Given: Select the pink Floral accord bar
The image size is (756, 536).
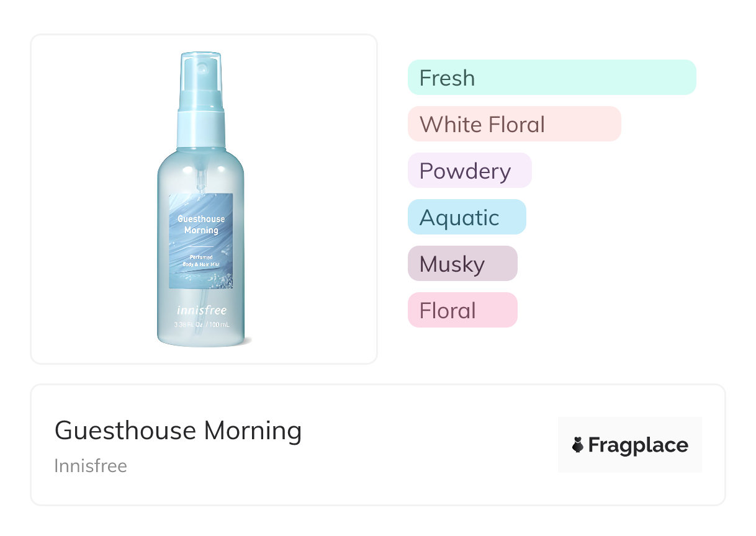Looking at the screenshot, I should pos(462,310).
